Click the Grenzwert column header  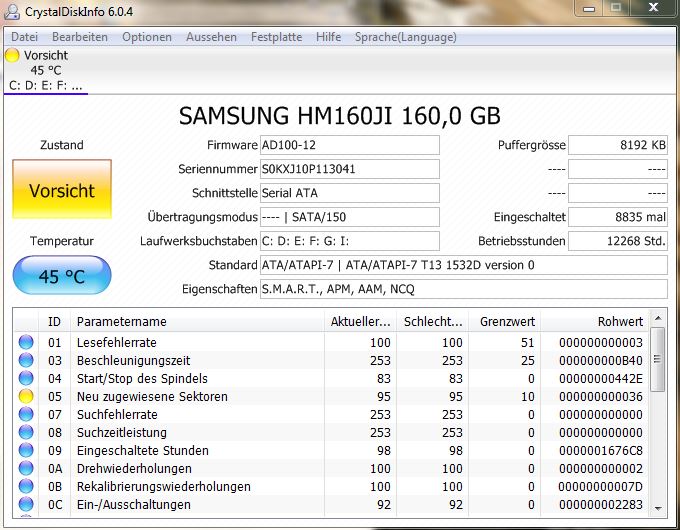504,321
